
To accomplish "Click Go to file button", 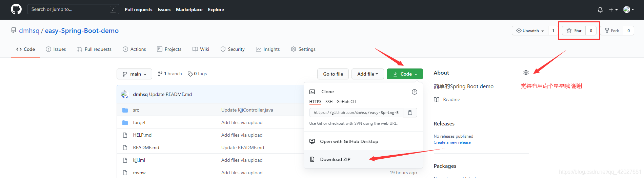I will click(333, 74).
